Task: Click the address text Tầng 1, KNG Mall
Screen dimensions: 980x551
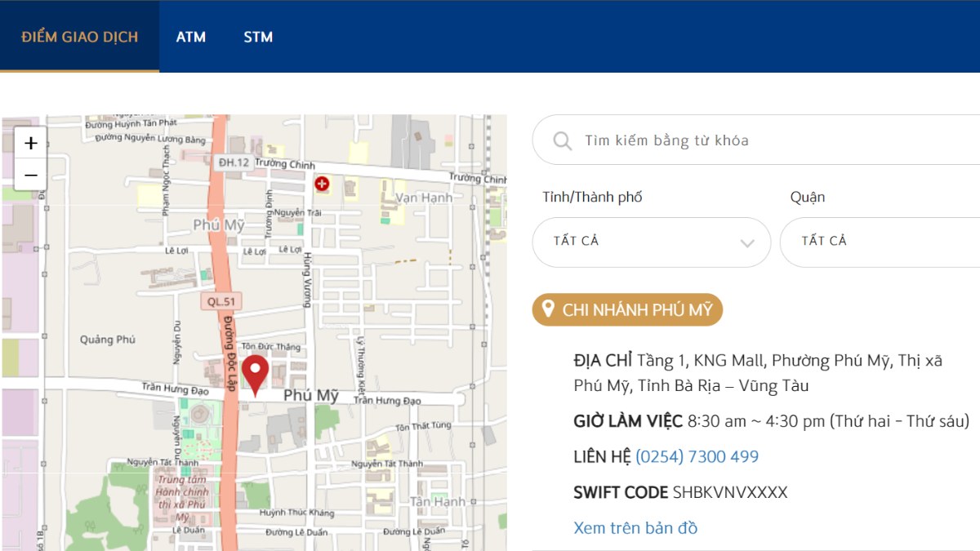Action: 701,360
